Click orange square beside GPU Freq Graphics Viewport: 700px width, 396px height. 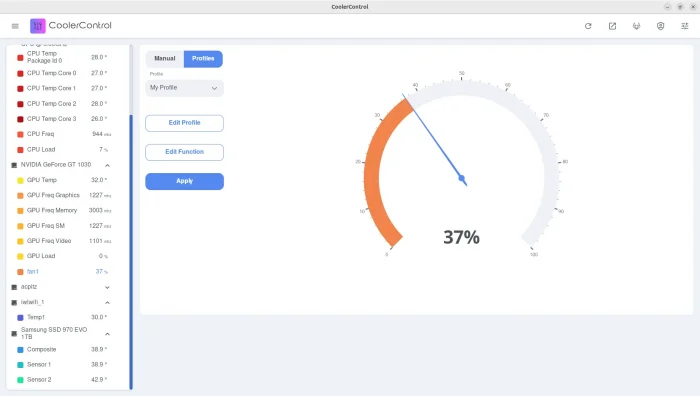tap(20, 196)
